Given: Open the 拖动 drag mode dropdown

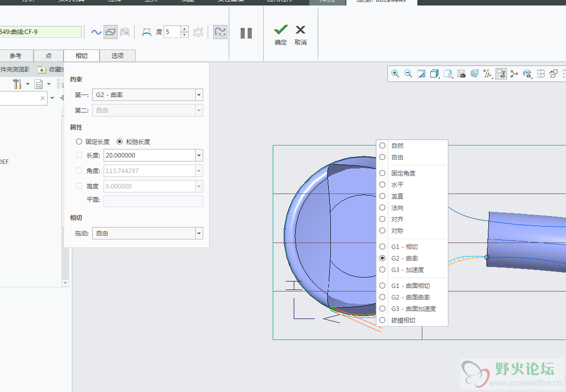Looking at the screenshot, I should 148,233.
